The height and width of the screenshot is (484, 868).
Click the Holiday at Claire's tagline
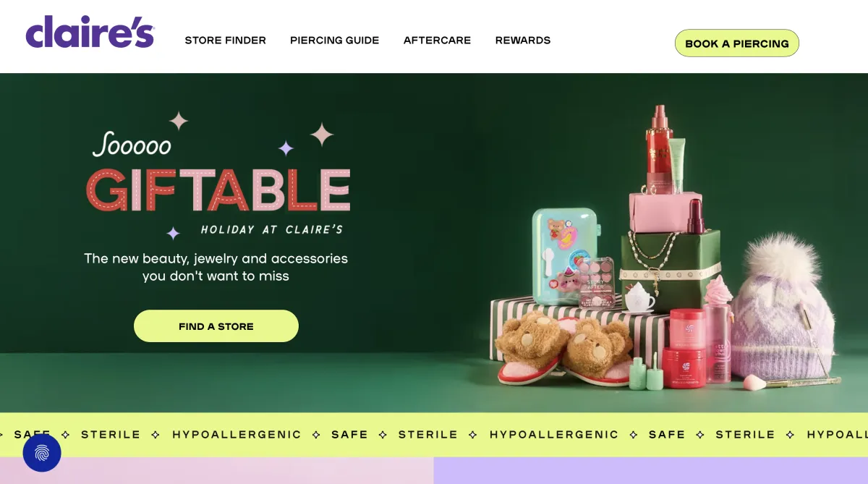[x=272, y=229]
